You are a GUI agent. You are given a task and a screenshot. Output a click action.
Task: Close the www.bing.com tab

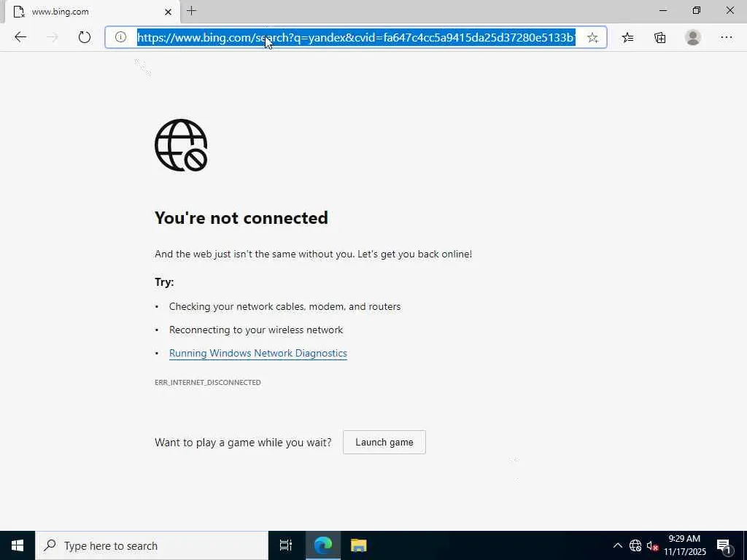coord(168,12)
